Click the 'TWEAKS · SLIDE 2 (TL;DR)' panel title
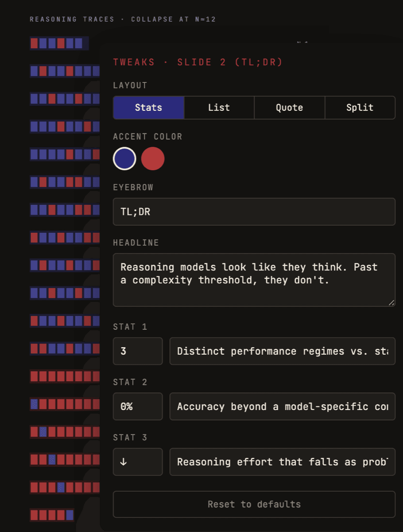The image size is (403, 532). click(x=198, y=62)
